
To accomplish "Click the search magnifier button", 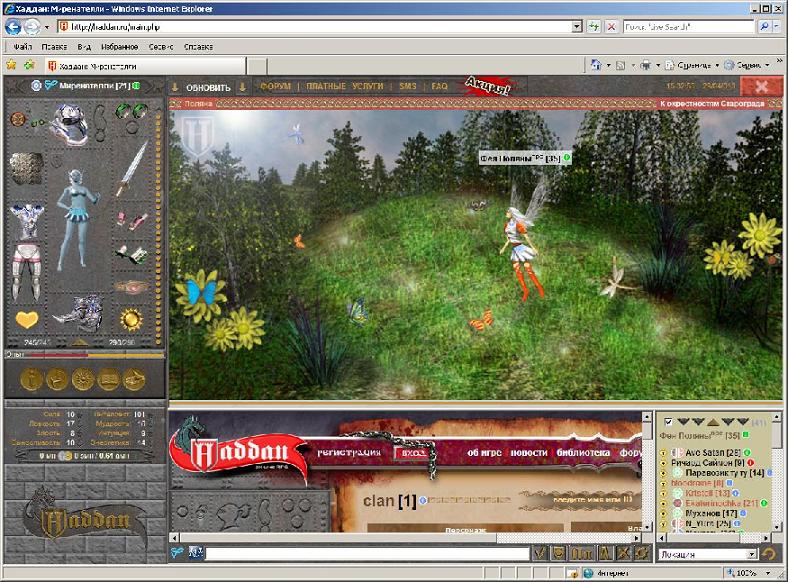I will pos(764,27).
